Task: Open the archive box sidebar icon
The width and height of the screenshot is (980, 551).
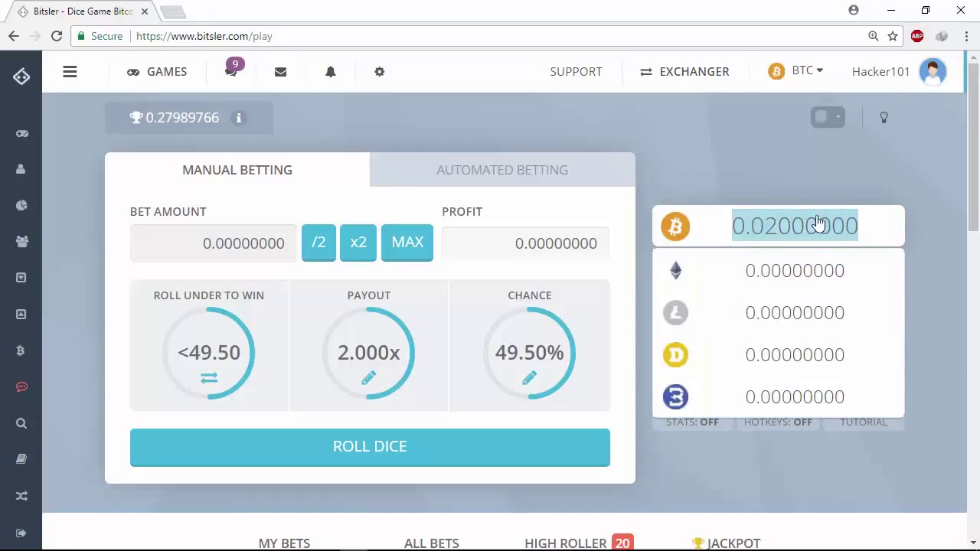Action: click(x=21, y=278)
